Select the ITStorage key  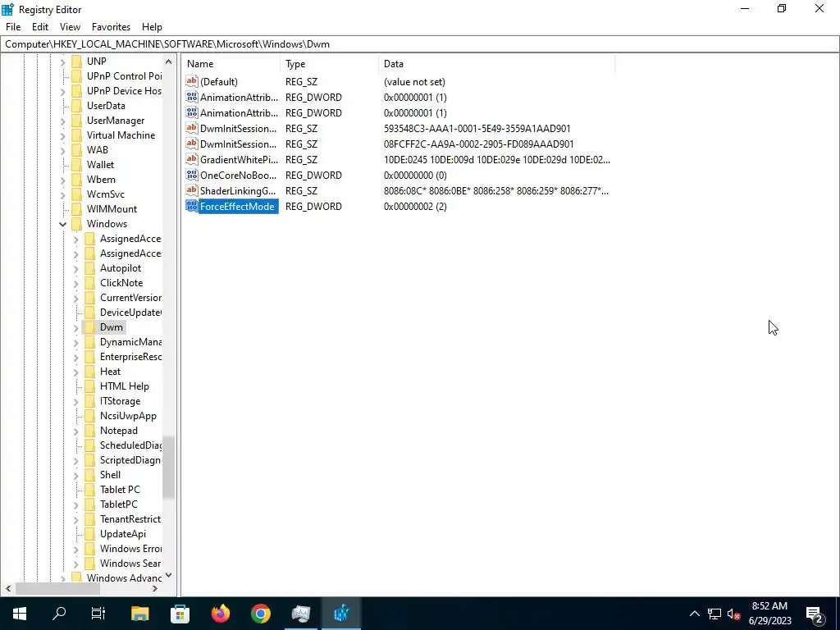(x=120, y=401)
